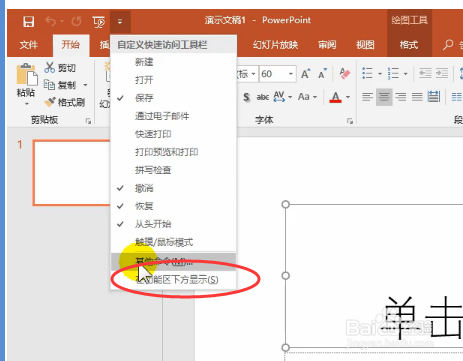
Task: Click the distributed alignment icon
Action: 434,97
